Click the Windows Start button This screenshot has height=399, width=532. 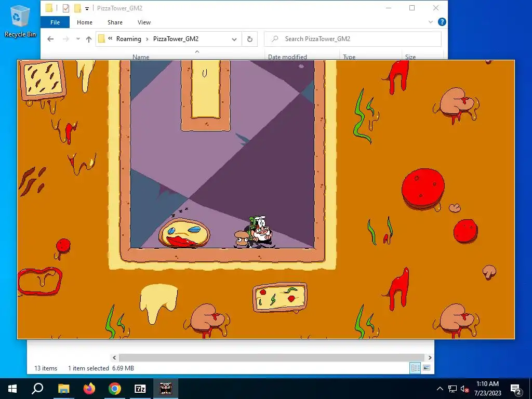(12, 389)
